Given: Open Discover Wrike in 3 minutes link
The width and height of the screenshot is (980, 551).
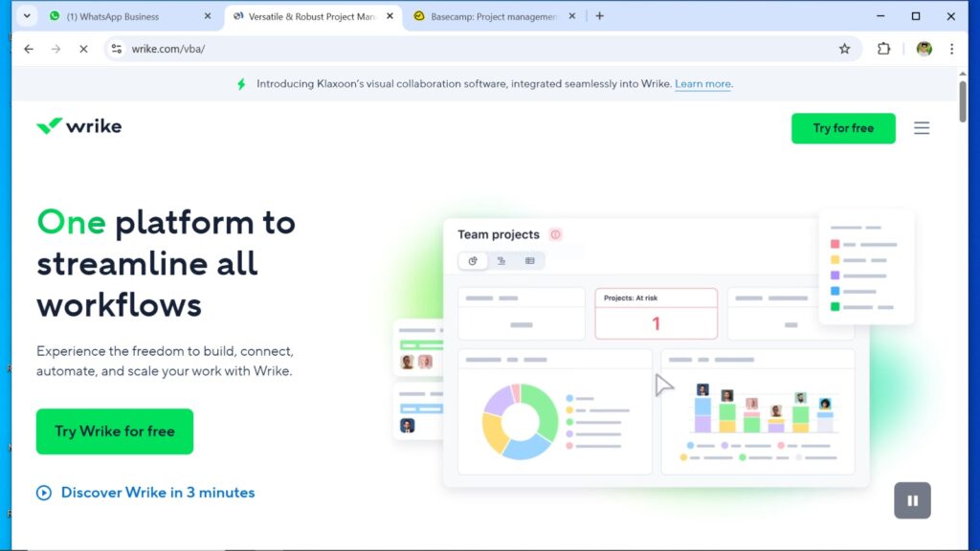Looking at the screenshot, I should click(x=158, y=493).
